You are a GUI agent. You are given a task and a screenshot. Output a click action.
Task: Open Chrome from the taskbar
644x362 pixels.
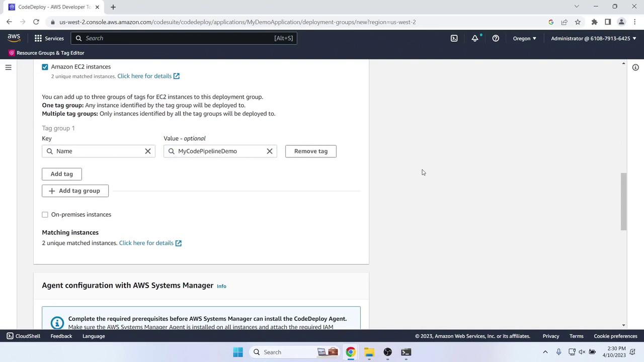click(351, 352)
